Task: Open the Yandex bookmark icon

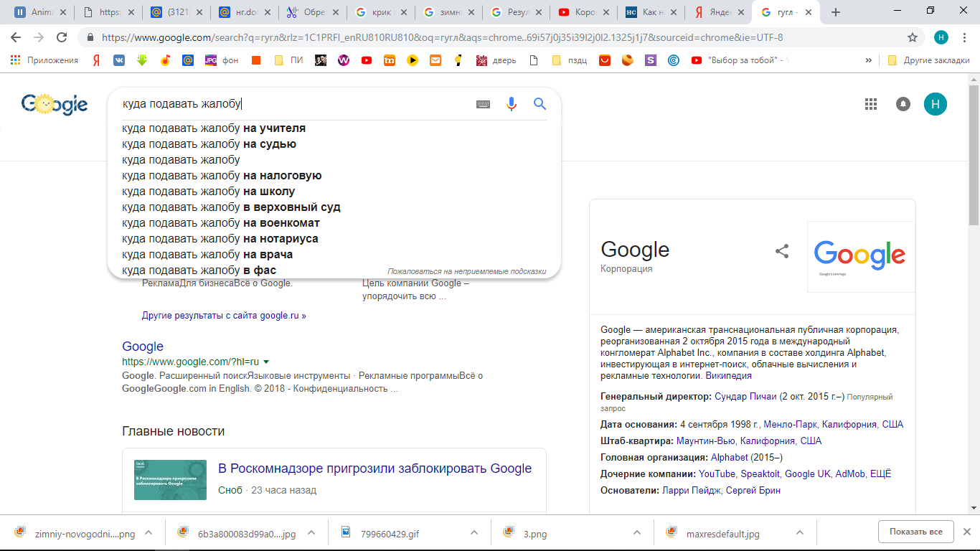Action: pos(96,60)
